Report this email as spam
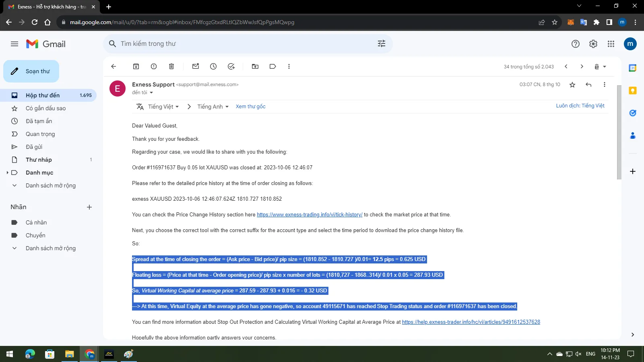This screenshot has width=644, height=362. coord(154,66)
